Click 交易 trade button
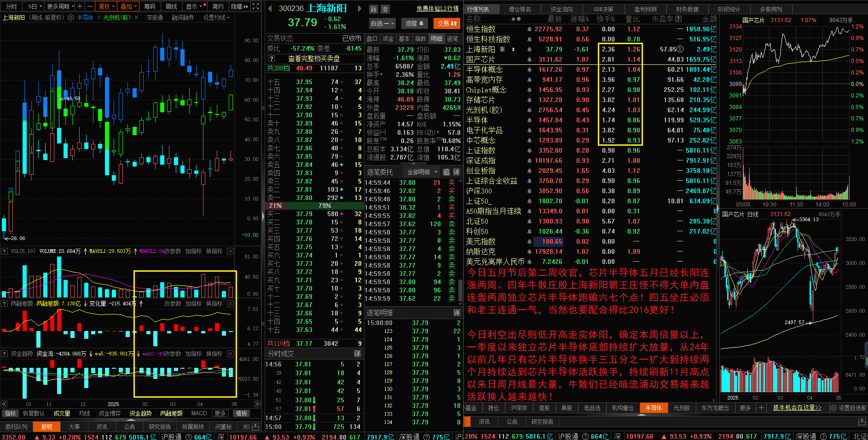The height and width of the screenshot is (440, 868). [447, 23]
